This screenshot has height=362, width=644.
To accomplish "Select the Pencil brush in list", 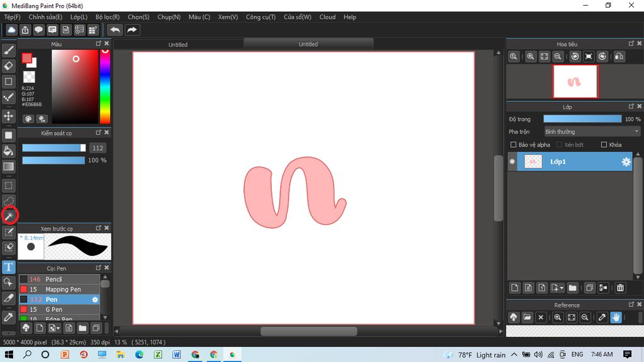I will click(x=59, y=279).
